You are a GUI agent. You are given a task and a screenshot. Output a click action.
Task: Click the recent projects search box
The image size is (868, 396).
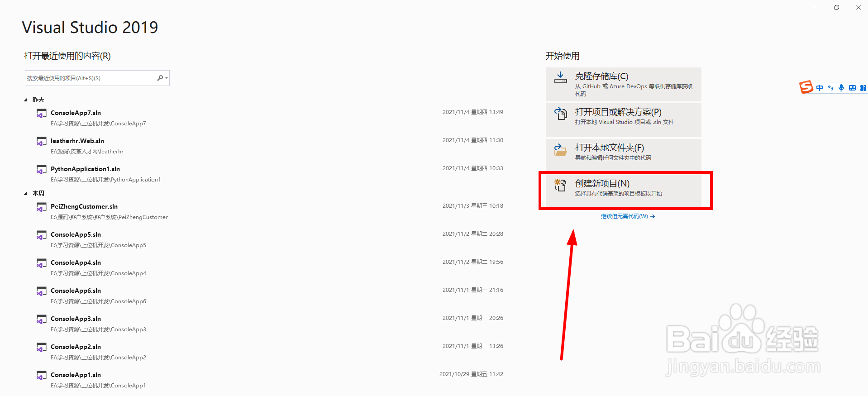97,78
